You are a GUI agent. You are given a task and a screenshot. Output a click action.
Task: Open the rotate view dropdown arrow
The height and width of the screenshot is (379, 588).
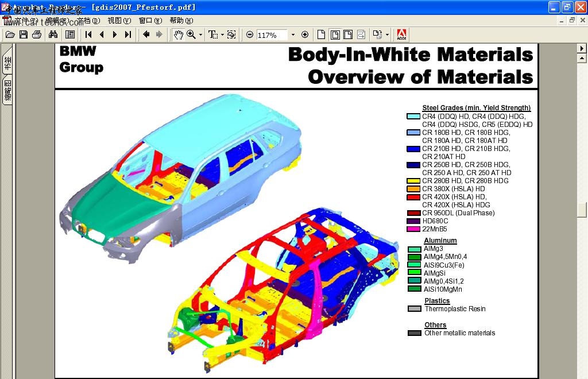pyautogui.click(x=388, y=35)
